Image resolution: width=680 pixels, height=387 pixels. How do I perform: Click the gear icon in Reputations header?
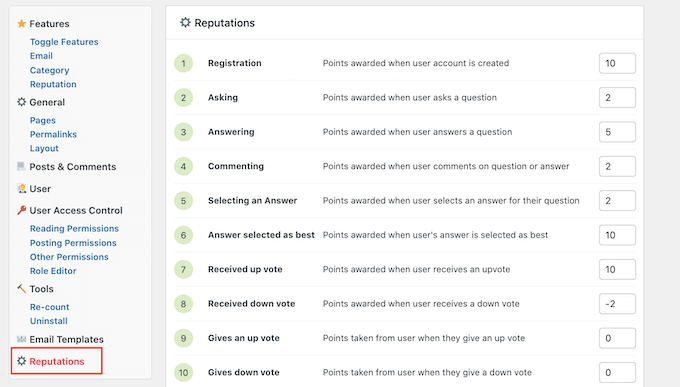185,22
